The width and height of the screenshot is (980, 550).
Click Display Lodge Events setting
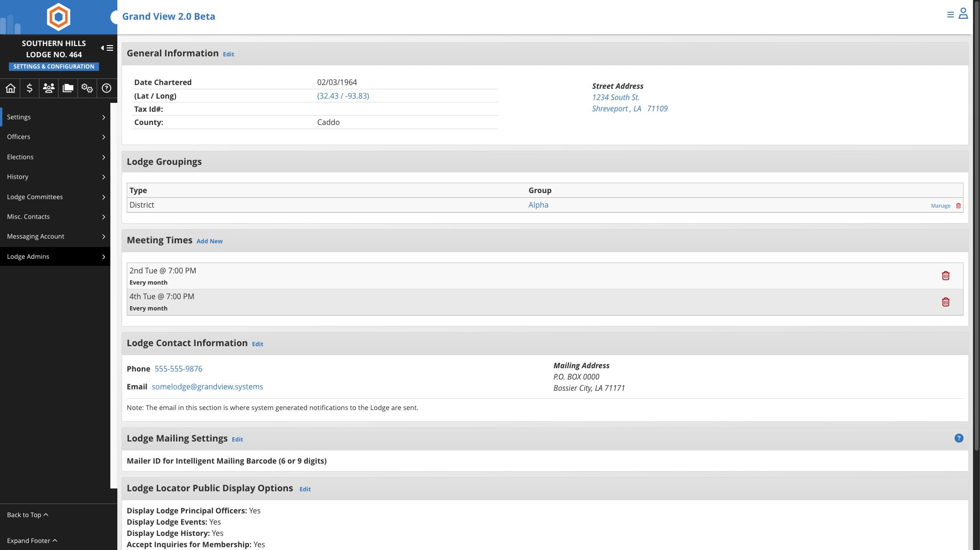174,522
